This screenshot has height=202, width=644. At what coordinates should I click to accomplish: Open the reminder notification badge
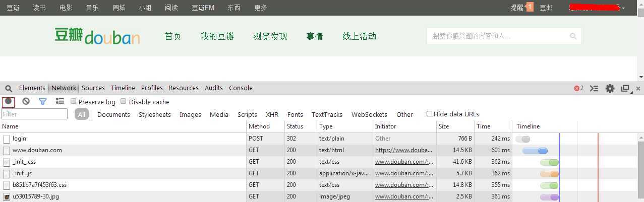pyautogui.click(x=530, y=7)
